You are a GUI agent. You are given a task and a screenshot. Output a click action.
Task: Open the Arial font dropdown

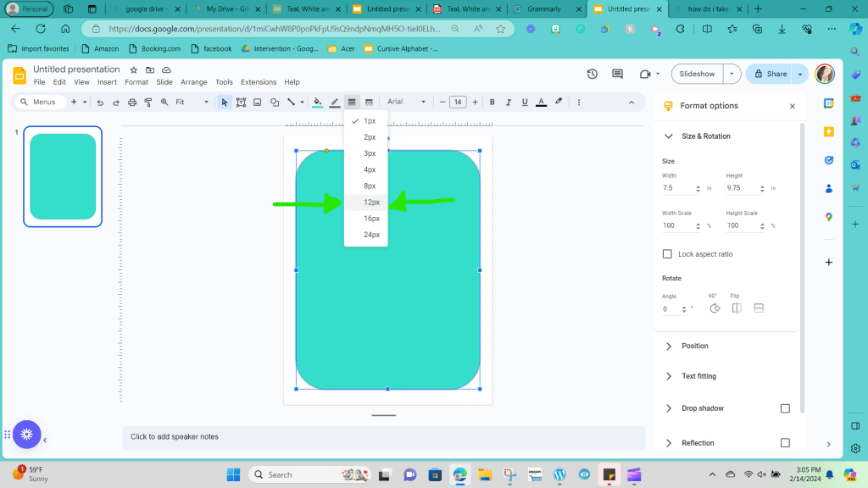[405, 103]
